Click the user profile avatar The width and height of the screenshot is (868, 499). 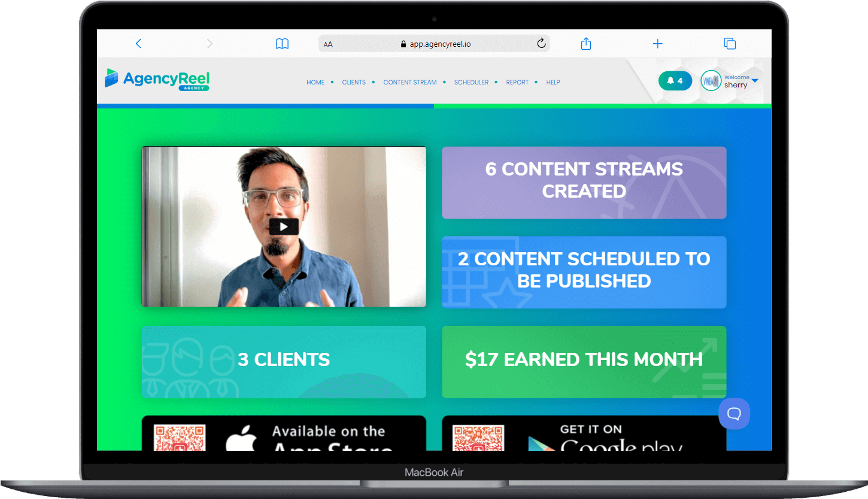[711, 81]
